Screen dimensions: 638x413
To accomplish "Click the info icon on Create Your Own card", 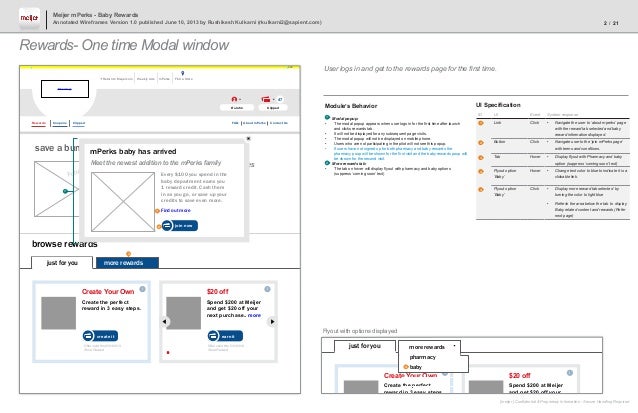I will (142, 289).
